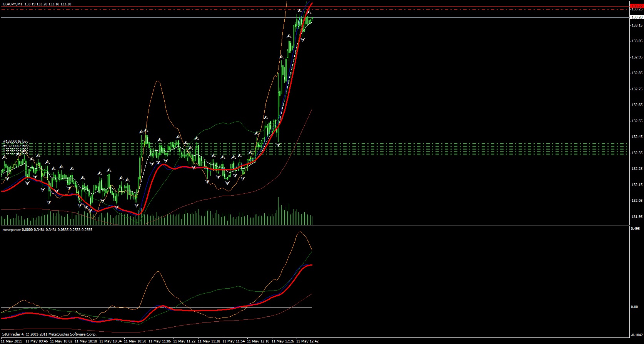The width and height of the screenshot is (644, 344).
Task: Click the rocseparate indicator name label
Action: tap(12, 230)
